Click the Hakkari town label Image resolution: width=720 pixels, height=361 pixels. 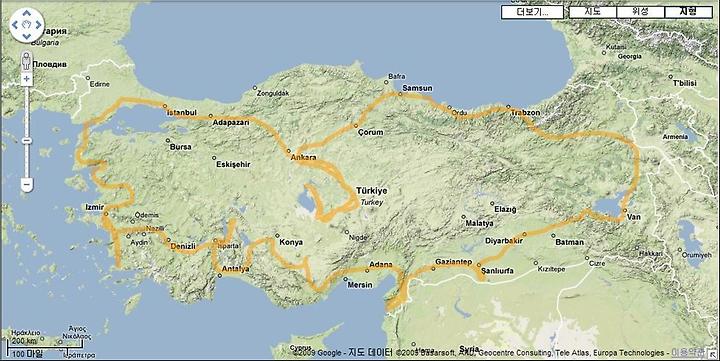651,254
